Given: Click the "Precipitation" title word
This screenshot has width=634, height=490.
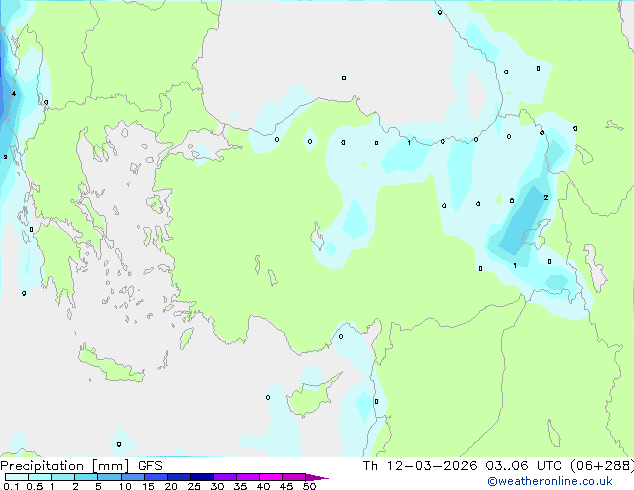Looking at the screenshot, I should [42, 466].
